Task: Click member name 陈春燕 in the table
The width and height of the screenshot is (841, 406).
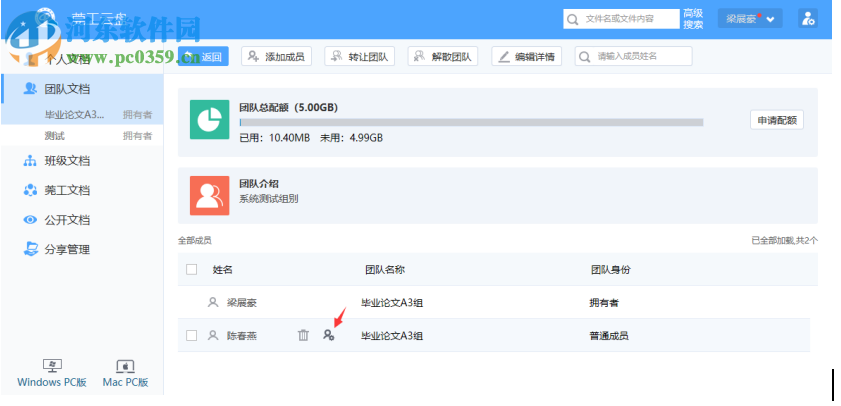Action: click(242, 336)
